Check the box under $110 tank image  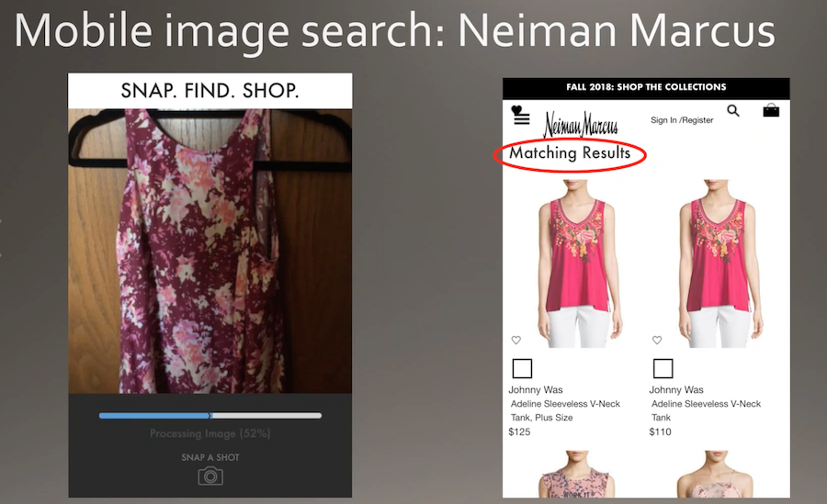click(x=663, y=368)
